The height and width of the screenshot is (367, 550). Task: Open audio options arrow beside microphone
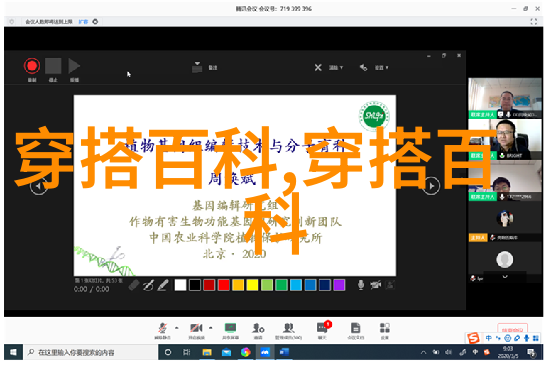tap(176, 328)
